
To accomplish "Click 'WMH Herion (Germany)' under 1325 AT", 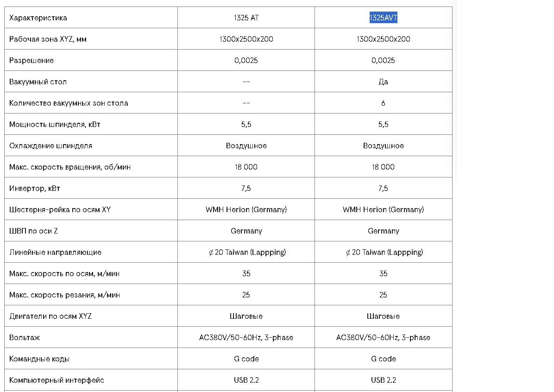I will pyautogui.click(x=246, y=210).
